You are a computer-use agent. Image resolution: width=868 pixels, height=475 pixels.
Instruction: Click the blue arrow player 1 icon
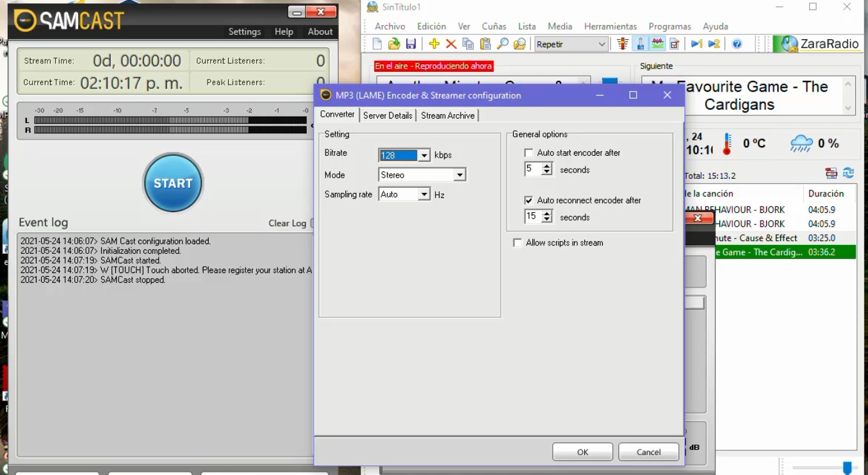[696, 44]
